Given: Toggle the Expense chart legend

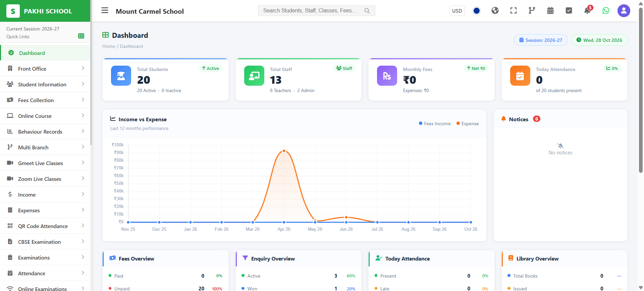Looking at the screenshot, I should [x=468, y=124].
